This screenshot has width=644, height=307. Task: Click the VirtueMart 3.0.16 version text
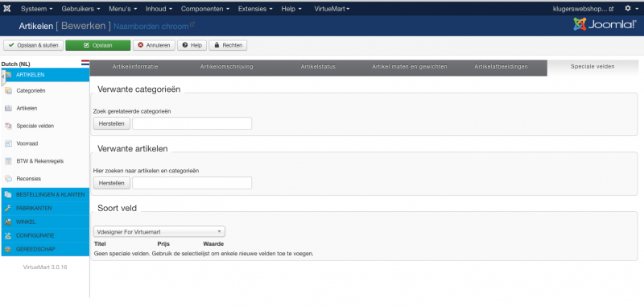tap(45, 268)
